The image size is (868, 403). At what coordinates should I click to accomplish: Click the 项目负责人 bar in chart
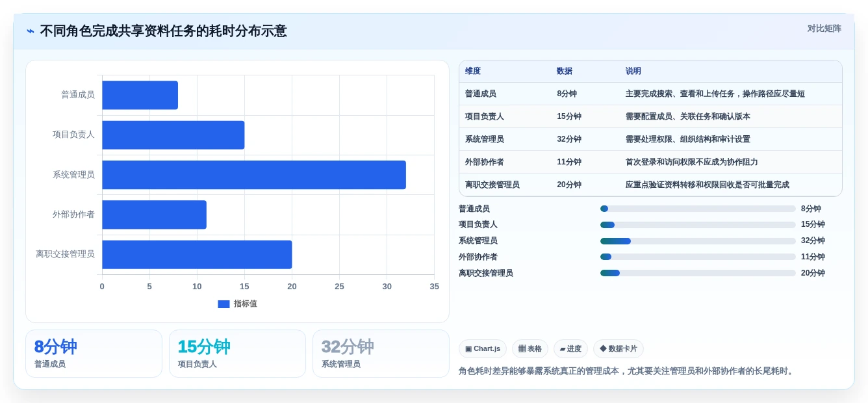(x=173, y=135)
